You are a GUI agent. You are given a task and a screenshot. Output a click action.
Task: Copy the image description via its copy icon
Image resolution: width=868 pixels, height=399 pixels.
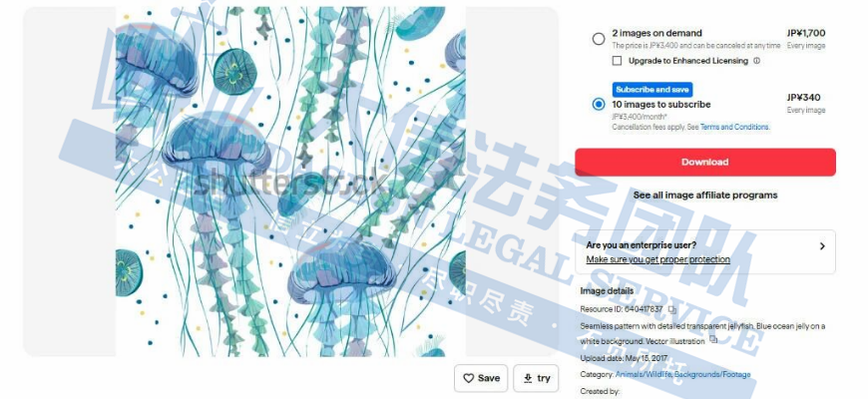(713, 339)
